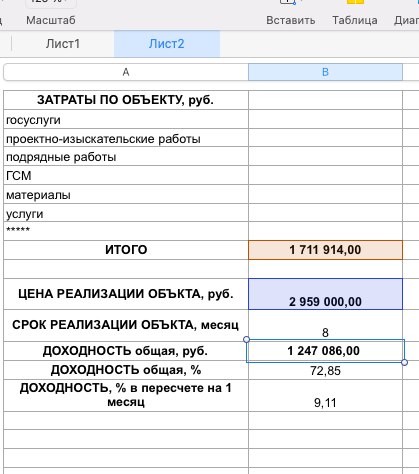Viewport: 419px width, 474px height.
Task: Select the cell with term value 8
Action: click(x=325, y=325)
